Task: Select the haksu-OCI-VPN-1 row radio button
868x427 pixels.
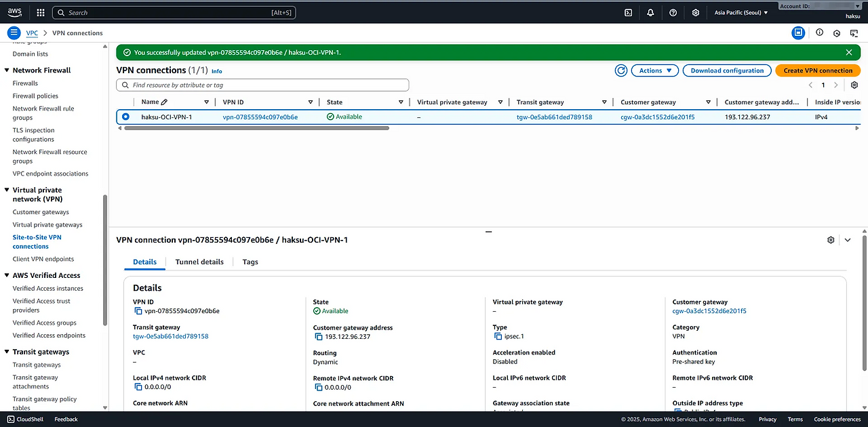Action: tap(125, 117)
